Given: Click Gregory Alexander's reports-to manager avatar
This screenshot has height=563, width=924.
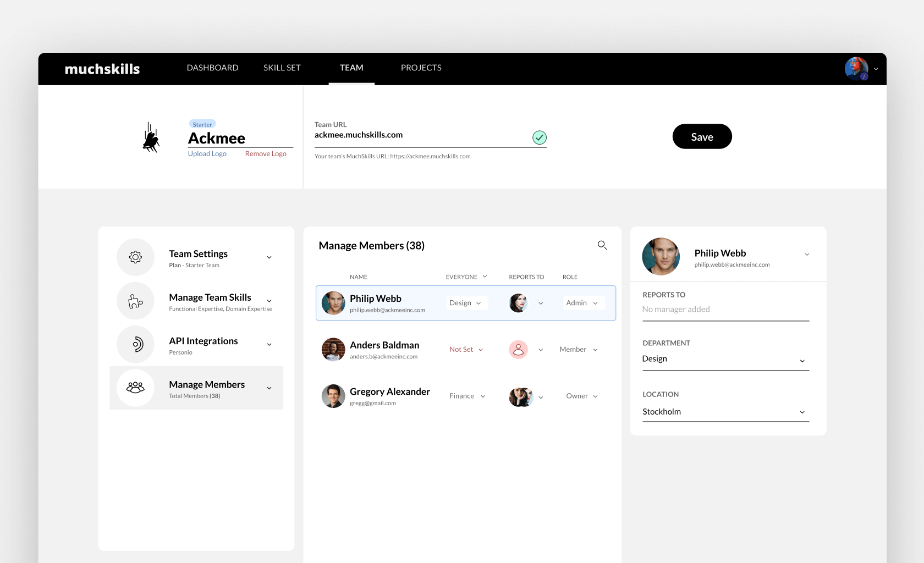Looking at the screenshot, I should 521,397.
